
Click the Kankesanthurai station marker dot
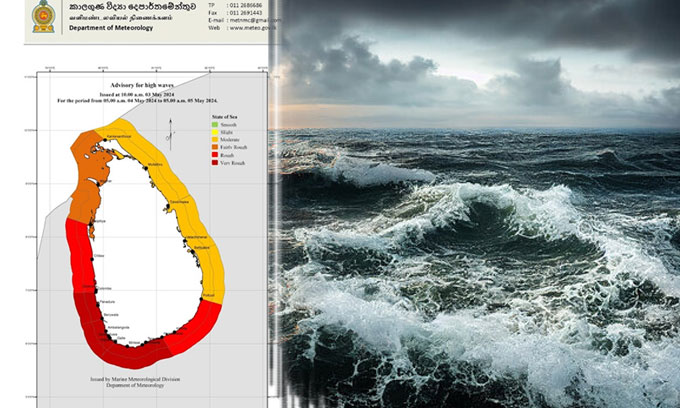[x=105, y=140]
